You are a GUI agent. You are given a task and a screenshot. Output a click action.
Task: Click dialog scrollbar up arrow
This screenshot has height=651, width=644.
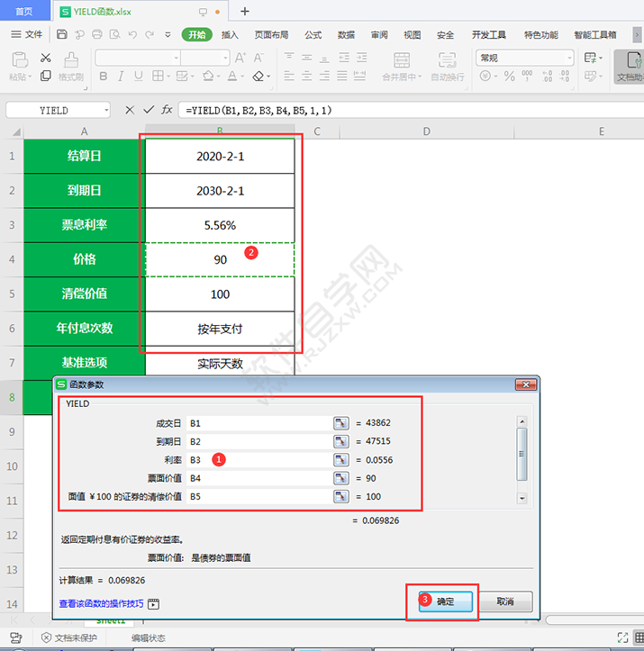pos(522,421)
